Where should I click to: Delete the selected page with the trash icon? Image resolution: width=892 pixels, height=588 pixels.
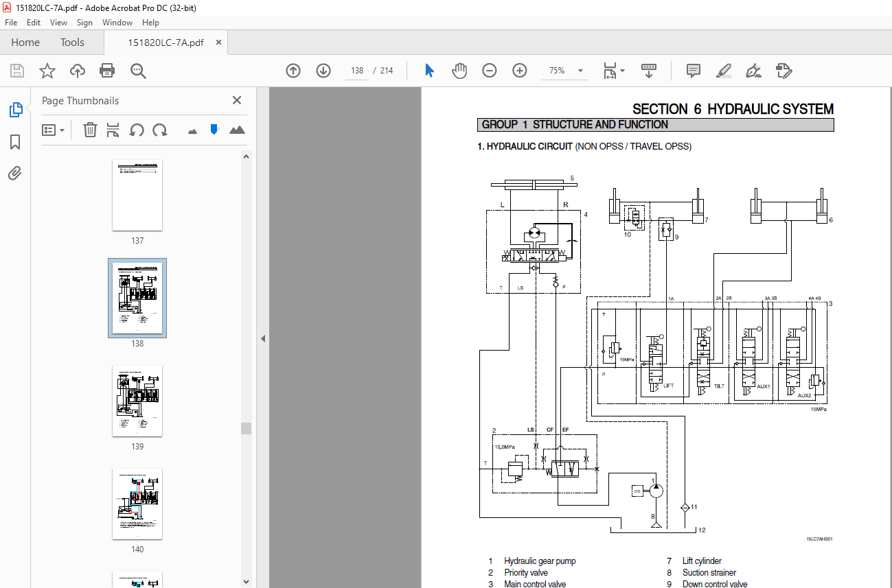point(90,130)
